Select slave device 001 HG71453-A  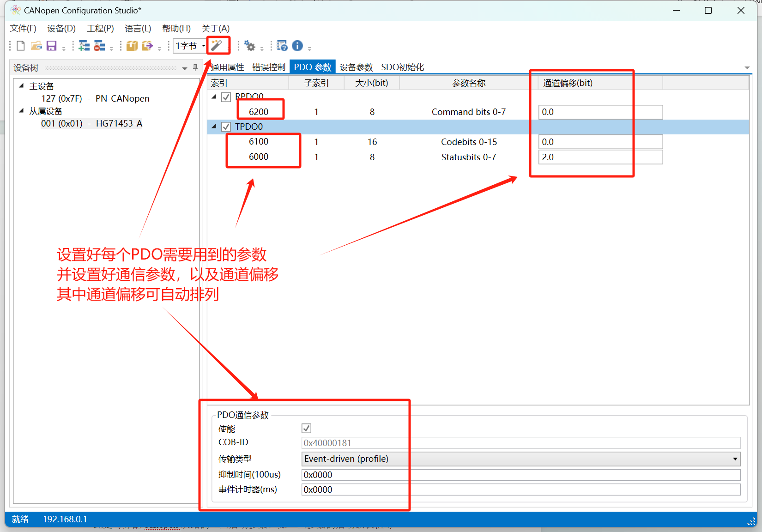[91, 123]
